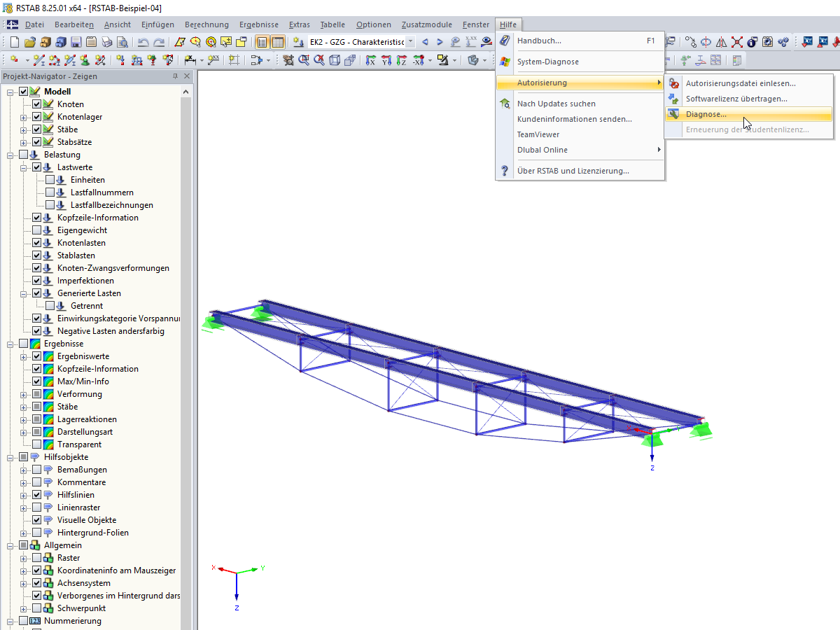Click the View in Z direction icon
The image size is (840, 630).
[x=402, y=60]
